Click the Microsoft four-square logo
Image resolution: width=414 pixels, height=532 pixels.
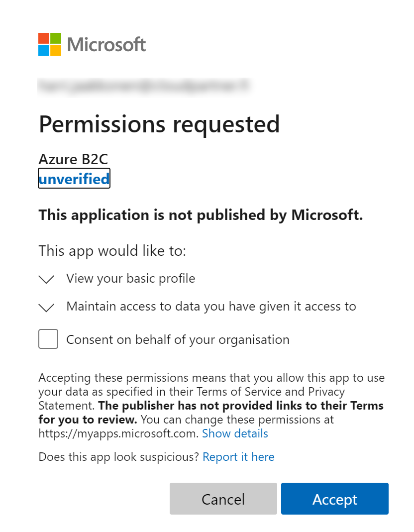50,44
